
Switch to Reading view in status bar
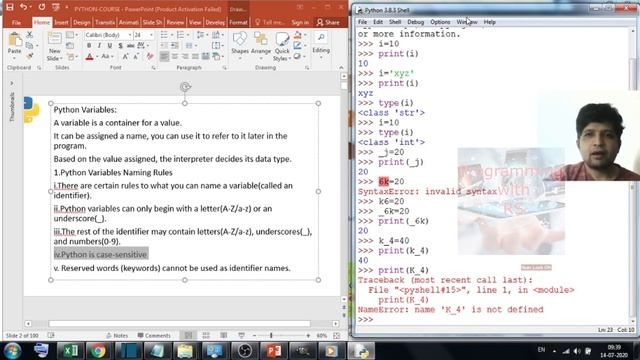click(x=224, y=336)
